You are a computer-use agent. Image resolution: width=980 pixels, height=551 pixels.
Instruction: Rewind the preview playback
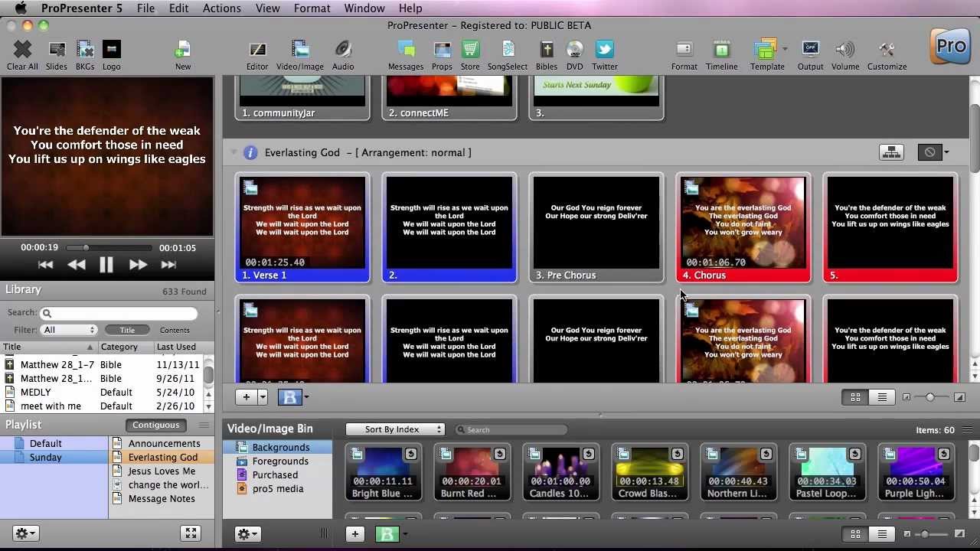click(x=76, y=265)
